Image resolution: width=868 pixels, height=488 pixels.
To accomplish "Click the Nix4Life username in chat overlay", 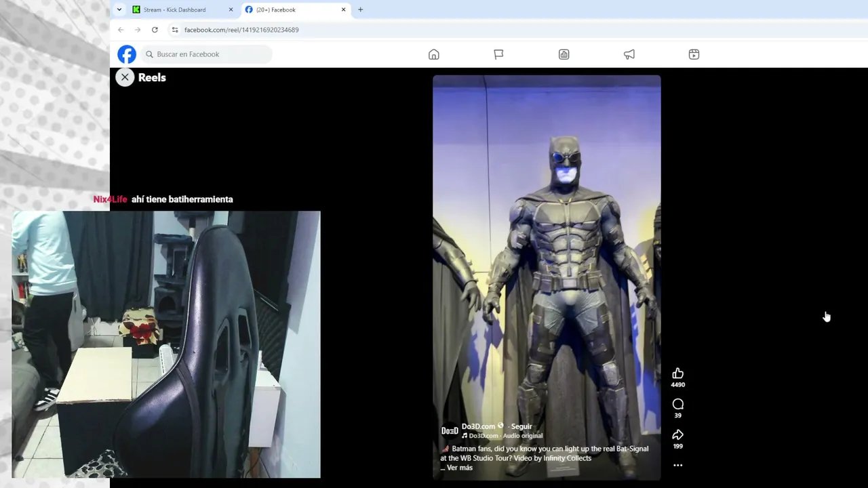I will pyautogui.click(x=111, y=199).
